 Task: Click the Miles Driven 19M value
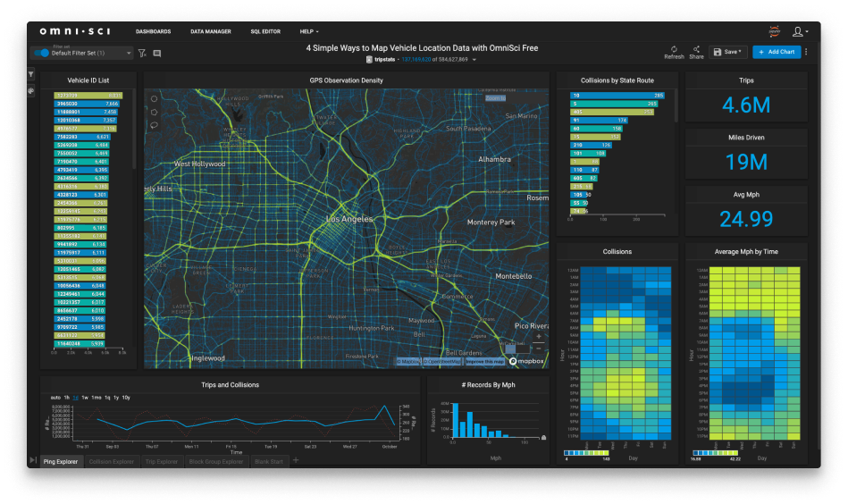(x=746, y=163)
